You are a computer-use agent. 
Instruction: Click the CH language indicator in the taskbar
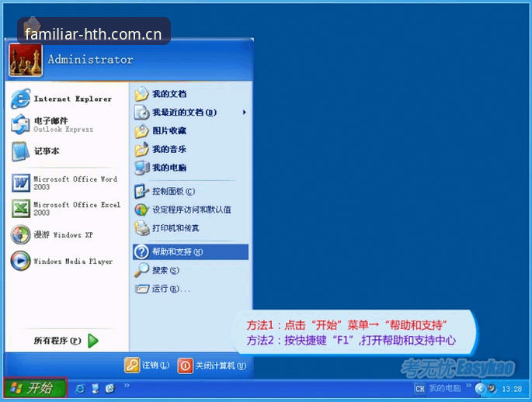[x=419, y=389]
